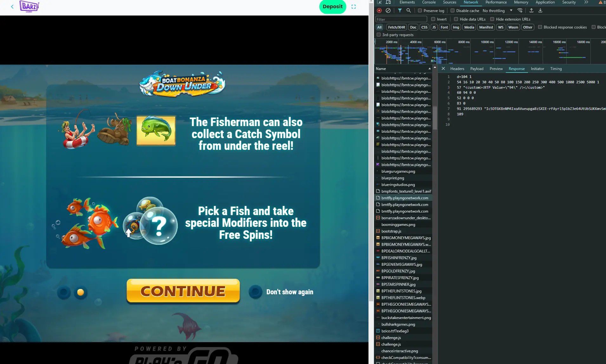Viewport: 606px width, 364px height.
Task: Enable the Preserve log checkbox
Action: 420,10
